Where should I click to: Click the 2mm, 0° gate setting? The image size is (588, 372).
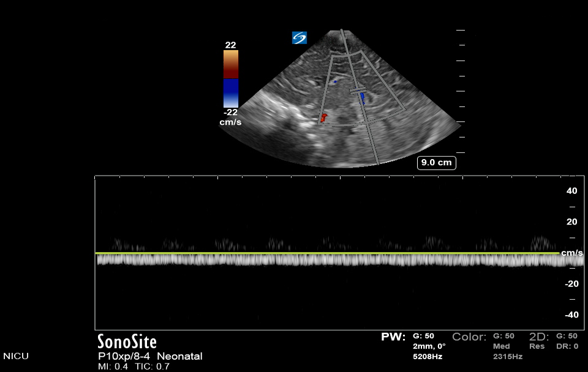click(429, 346)
